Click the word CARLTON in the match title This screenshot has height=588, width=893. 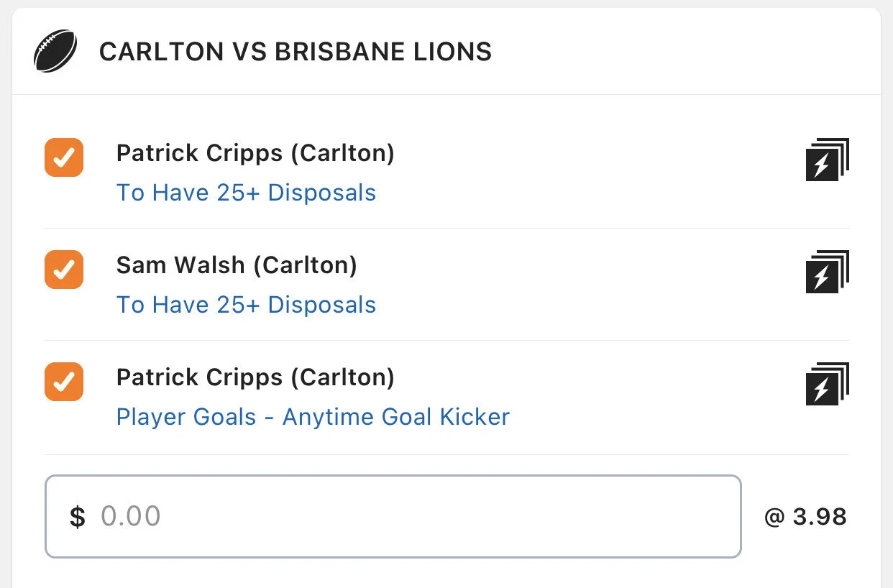151,52
